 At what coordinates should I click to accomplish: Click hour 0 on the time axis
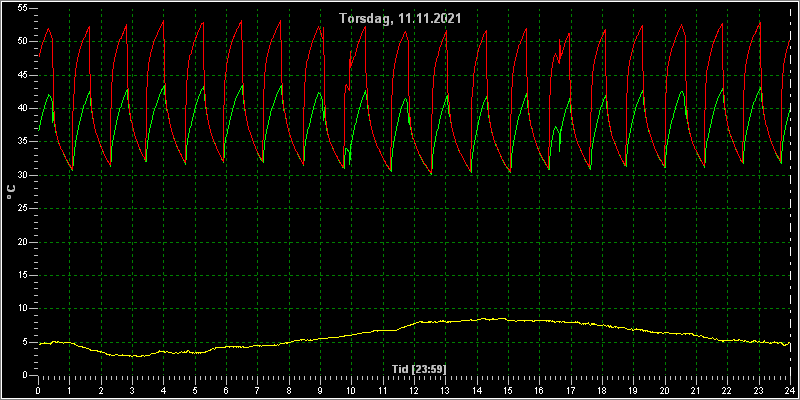pos(38,391)
